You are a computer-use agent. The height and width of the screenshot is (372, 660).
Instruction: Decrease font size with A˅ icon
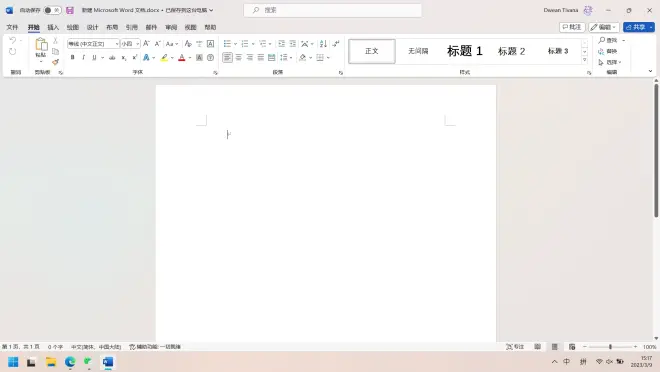[157, 43]
